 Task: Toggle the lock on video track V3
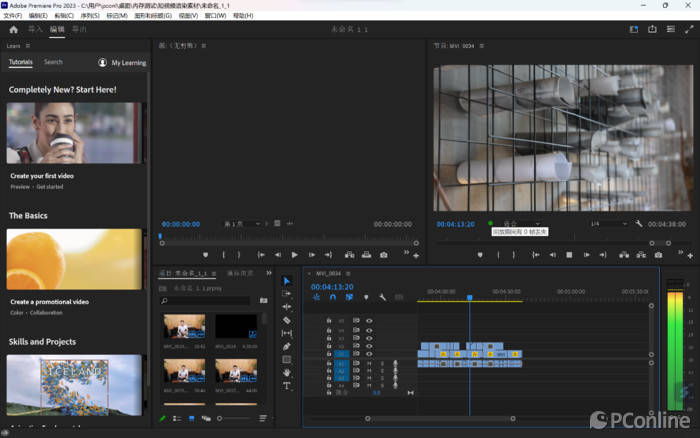(329, 337)
